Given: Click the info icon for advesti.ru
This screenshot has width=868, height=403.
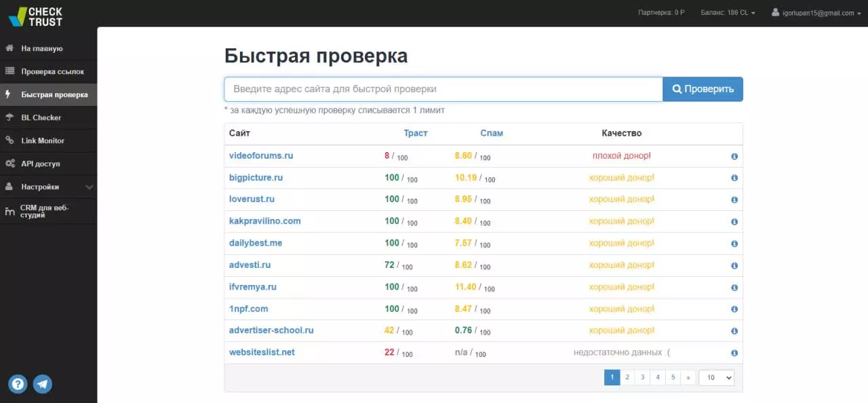Looking at the screenshot, I should 734,266.
